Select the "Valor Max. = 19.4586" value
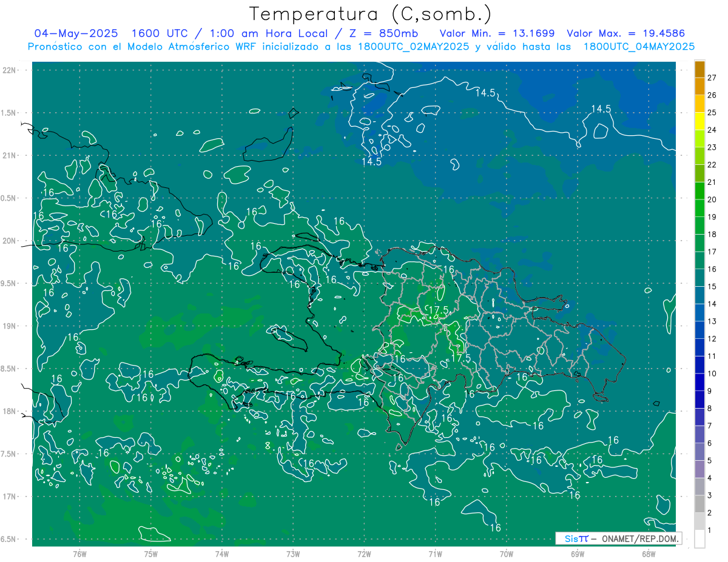Screen dimensions: 728x562 pos(626,33)
